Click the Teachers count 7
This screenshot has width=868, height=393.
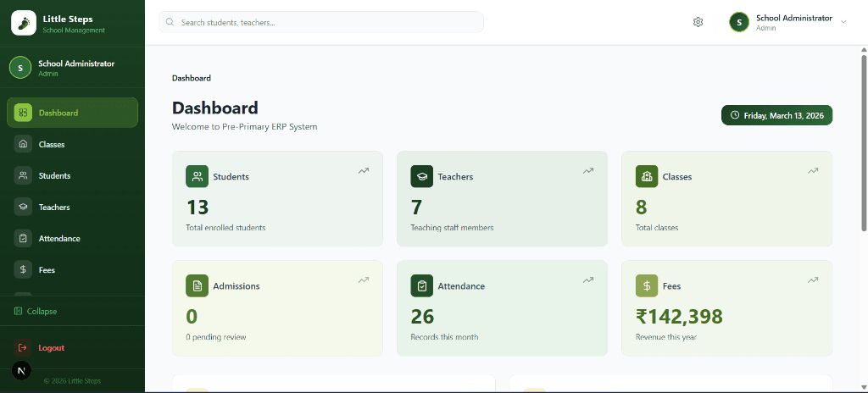click(x=416, y=207)
